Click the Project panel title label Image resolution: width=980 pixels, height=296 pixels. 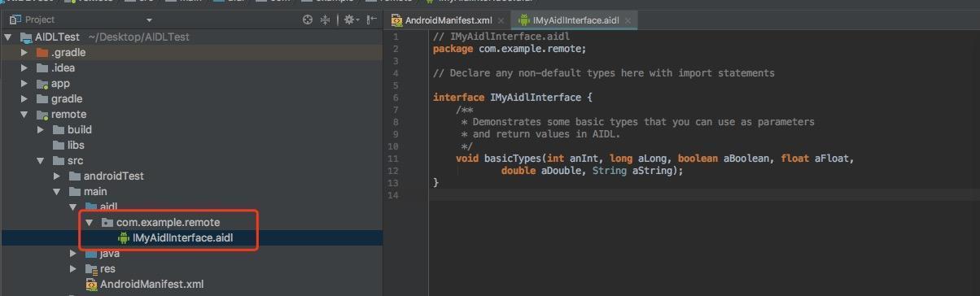(40, 20)
